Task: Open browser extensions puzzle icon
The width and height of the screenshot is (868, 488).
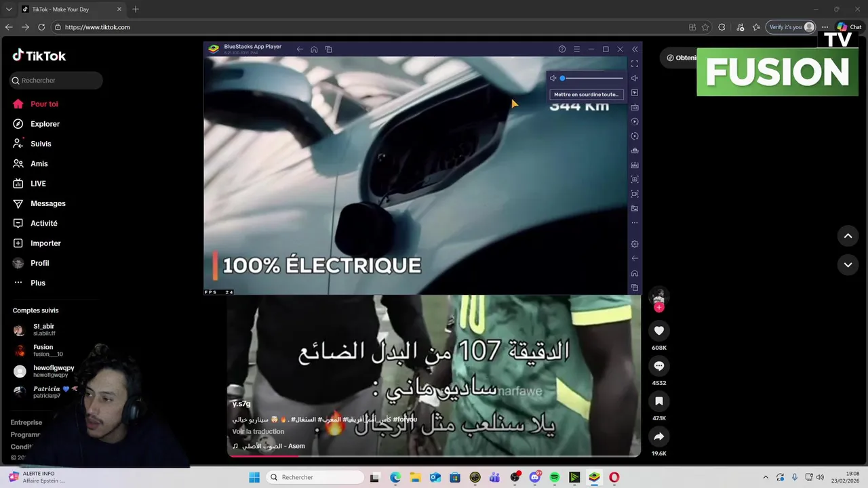Action: point(722,27)
